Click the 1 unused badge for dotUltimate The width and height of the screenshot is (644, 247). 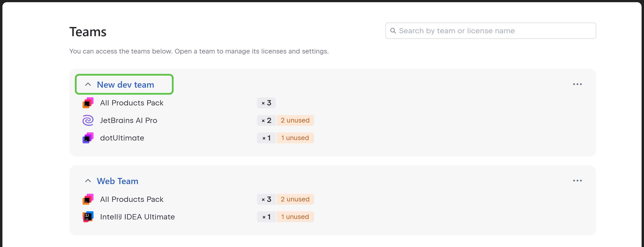coord(295,138)
